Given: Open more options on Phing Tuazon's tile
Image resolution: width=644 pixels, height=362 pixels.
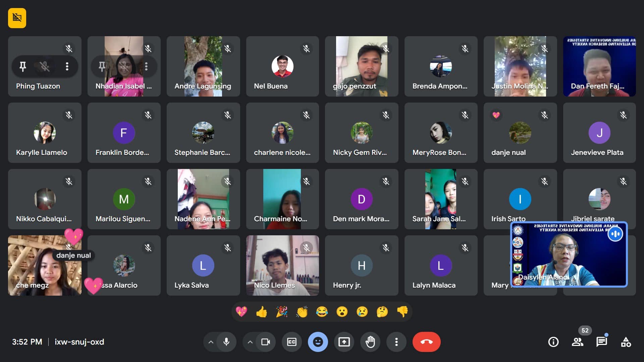Looking at the screenshot, I should pos(67,66).
